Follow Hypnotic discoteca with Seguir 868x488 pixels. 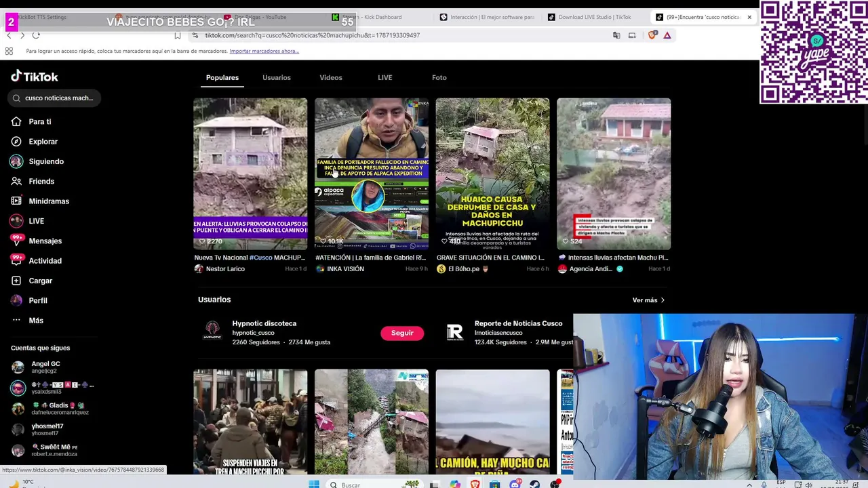click(x=402, y=333)
